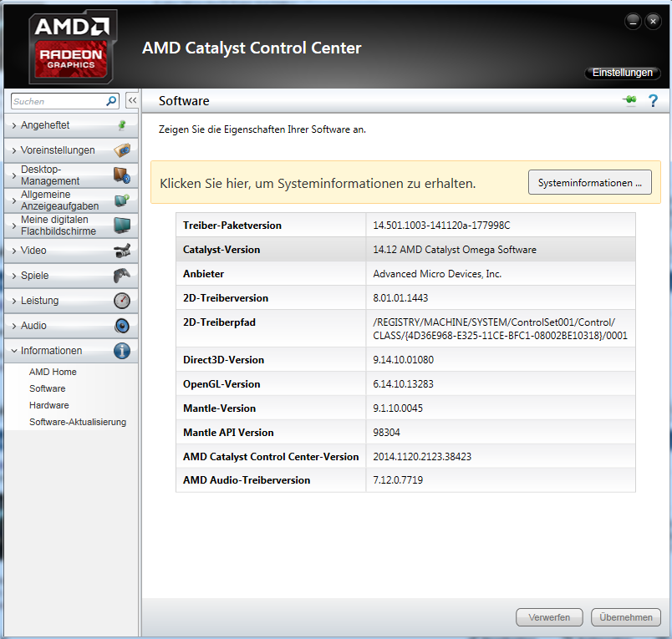Open the AMD Home page
Image resolution: width=672 pixels, height=639 pixels.
53,372
